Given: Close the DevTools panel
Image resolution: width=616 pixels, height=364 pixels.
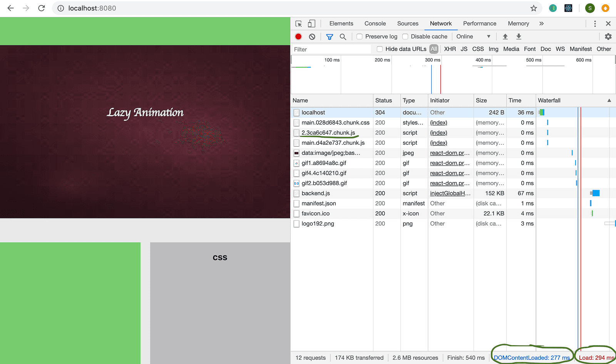Looking at the screenshot, I should 608,23.
